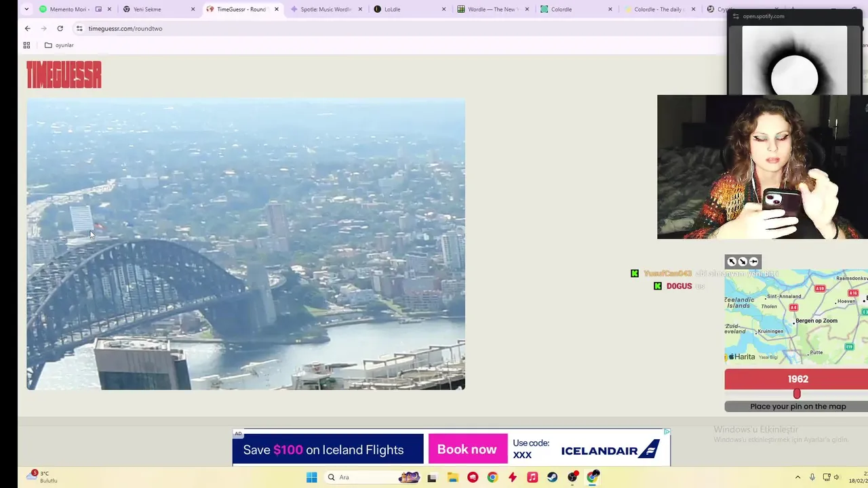Show hidden system tray icons
868x488 pixels.
tap(797, 477)
